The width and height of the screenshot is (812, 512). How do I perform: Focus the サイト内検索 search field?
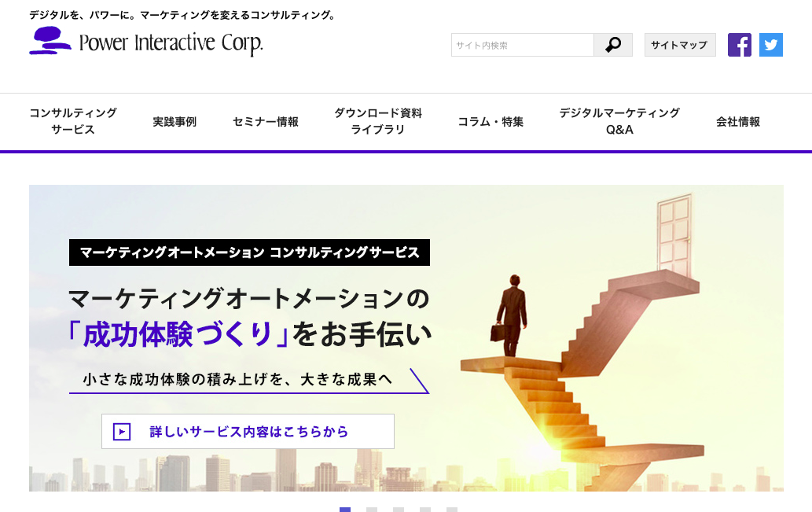coord(522,45)
